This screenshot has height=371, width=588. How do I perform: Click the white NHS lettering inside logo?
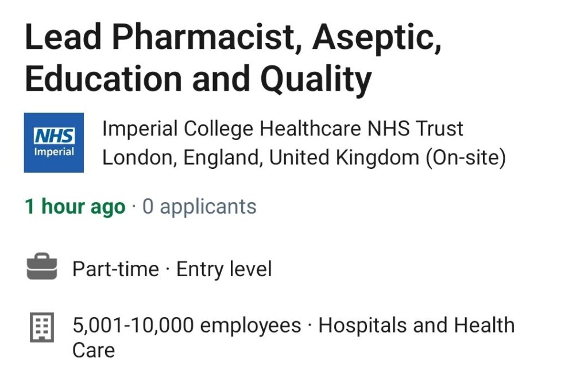[54, 136]
